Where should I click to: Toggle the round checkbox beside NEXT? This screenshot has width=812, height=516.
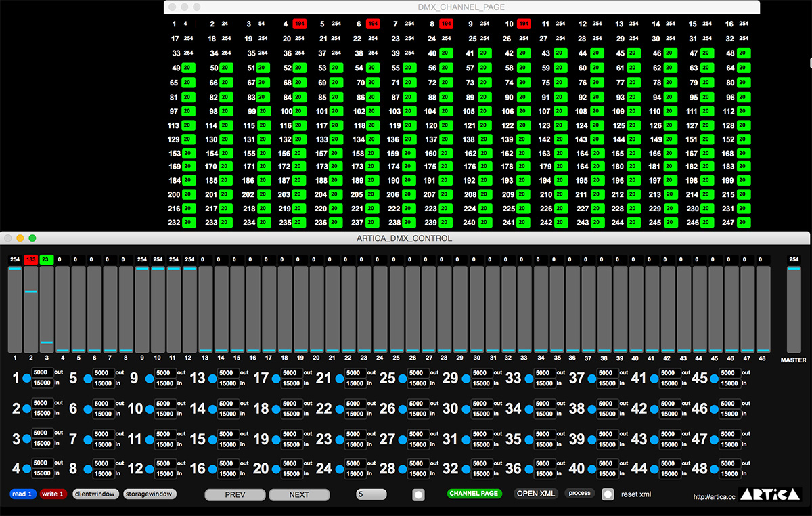tap(419, 494)
